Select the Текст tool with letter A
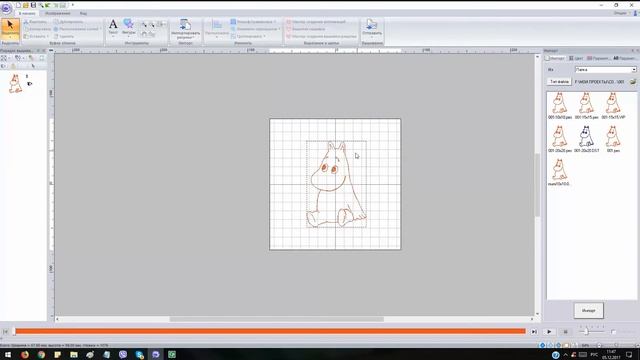This screenshot has width=640, height=360. click(113, 28)
